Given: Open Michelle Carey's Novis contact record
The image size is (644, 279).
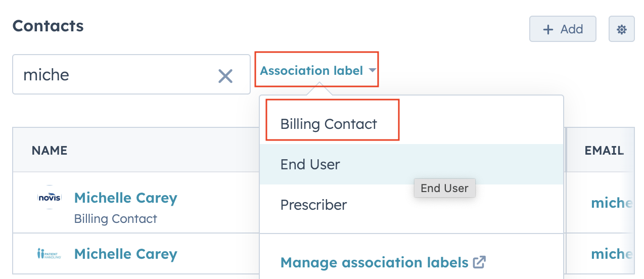Looking at the screenshot, I should pyautogui.click(x=125, y=198).
